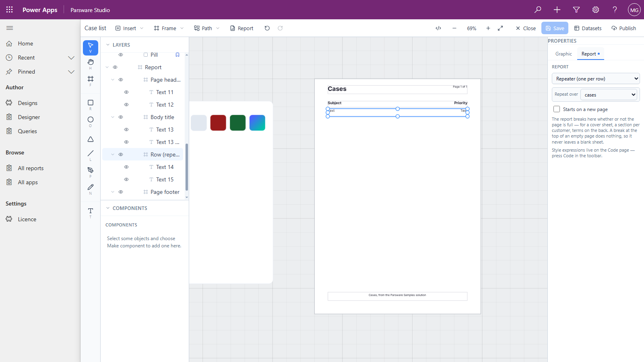Pick the Rectangle shape tool

pyautogui.click(x=91, y=105)
